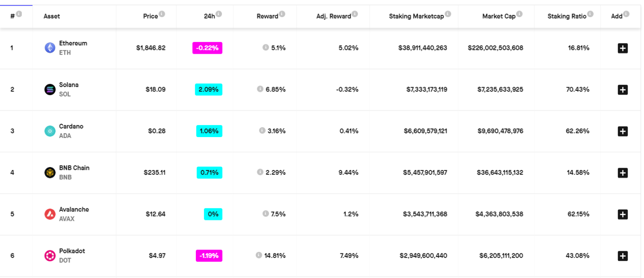Add Ethereum using its plus button

tap(623, 48)
